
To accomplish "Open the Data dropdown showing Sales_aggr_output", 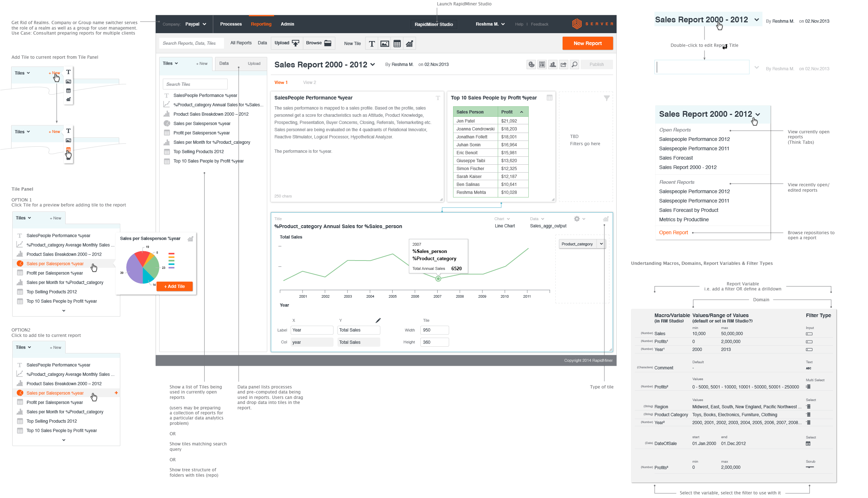I will tap(537, 219).
